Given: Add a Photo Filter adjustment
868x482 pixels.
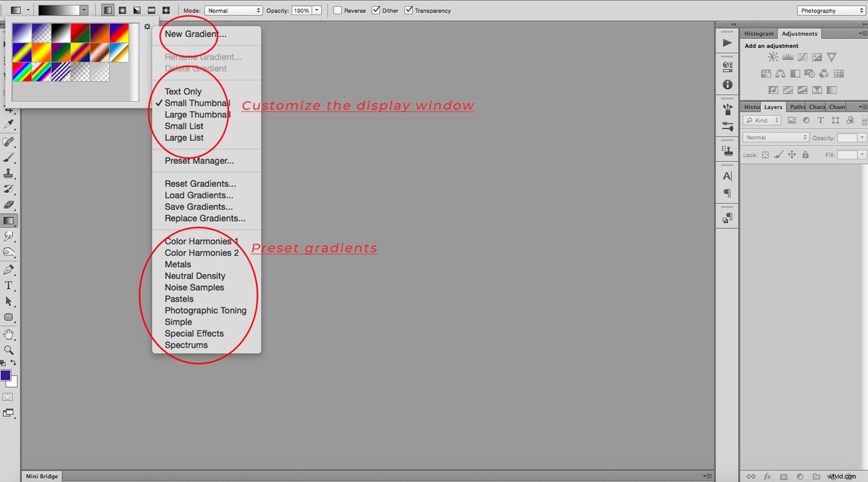Looking at the screenshot, I should [x=810, y=73].
